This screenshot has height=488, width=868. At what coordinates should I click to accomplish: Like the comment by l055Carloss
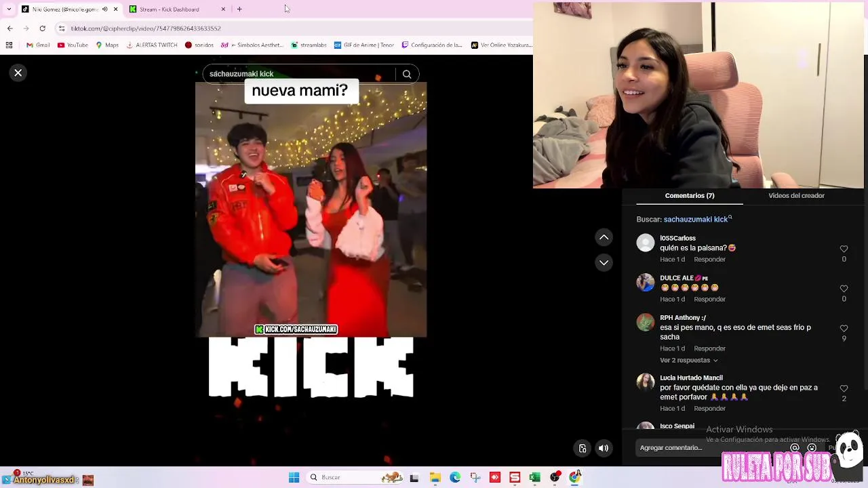coord(844,249)
